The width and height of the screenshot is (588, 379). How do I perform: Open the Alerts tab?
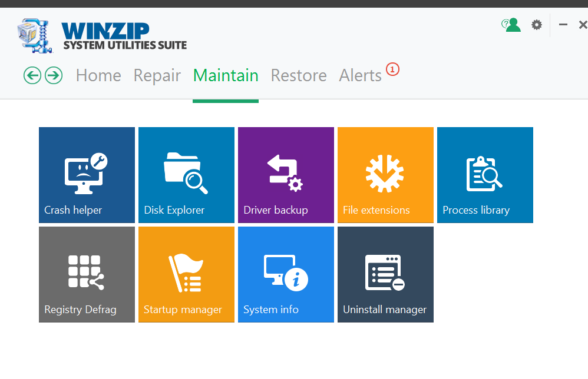coord(361,75)
